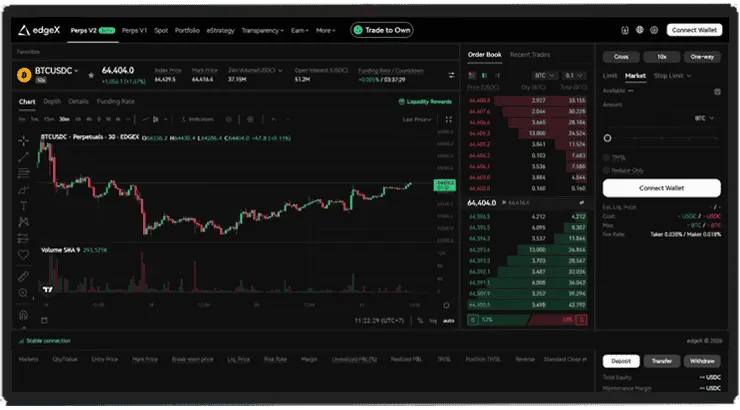
Task: Select the crosshair cursor tool
Action: click(23, 141)
